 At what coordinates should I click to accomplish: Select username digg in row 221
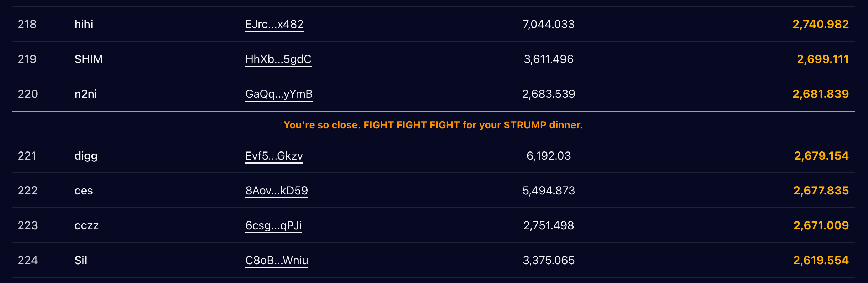[x=86, y=156]
